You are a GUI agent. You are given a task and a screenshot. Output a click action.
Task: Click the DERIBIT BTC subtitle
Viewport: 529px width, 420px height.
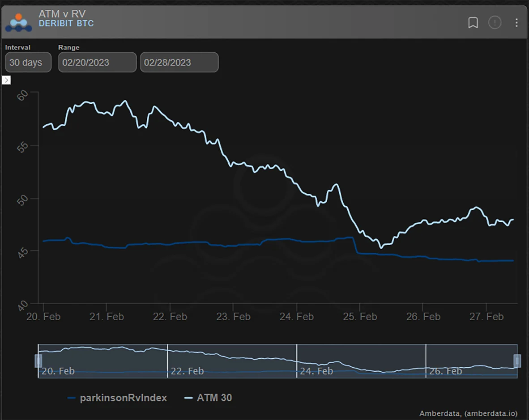66,24
